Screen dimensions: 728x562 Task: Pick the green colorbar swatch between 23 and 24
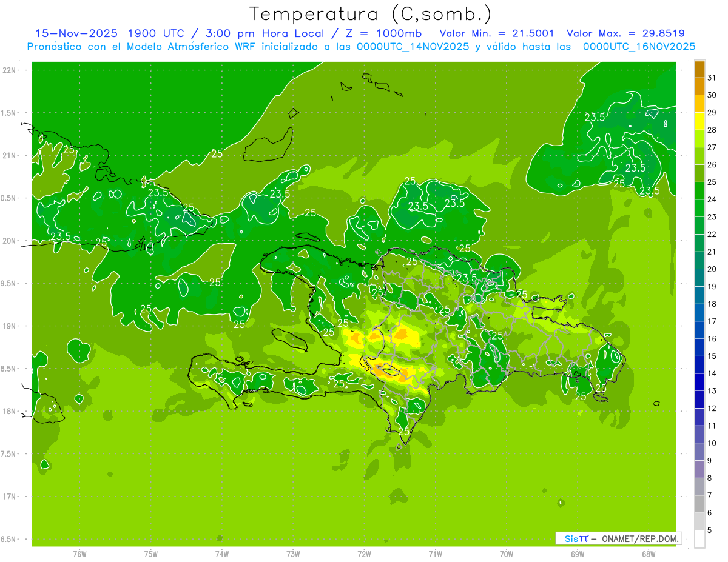pyautogui.click(x=699, y=208)
